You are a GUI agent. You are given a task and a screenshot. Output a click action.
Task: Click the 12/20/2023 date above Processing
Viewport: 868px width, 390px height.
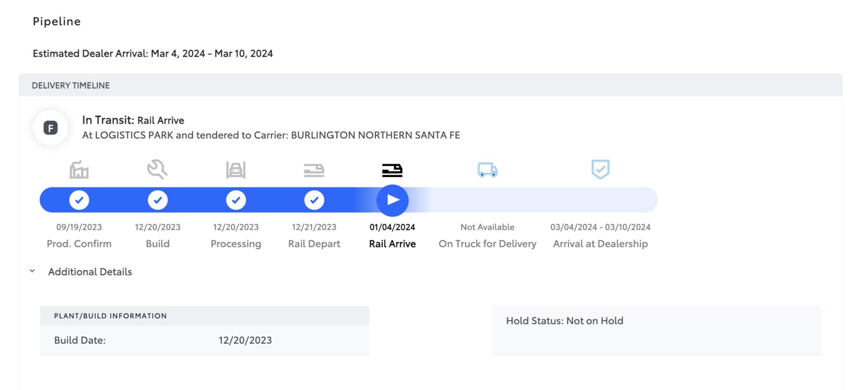pos(236,227)
